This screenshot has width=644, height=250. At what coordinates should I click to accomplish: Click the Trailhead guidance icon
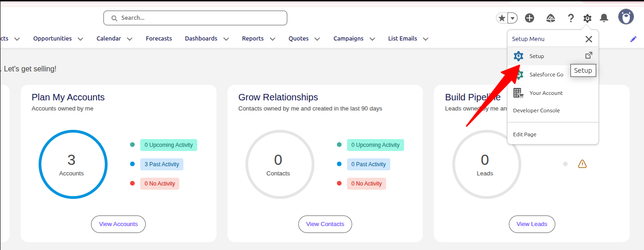click(550, 18)
